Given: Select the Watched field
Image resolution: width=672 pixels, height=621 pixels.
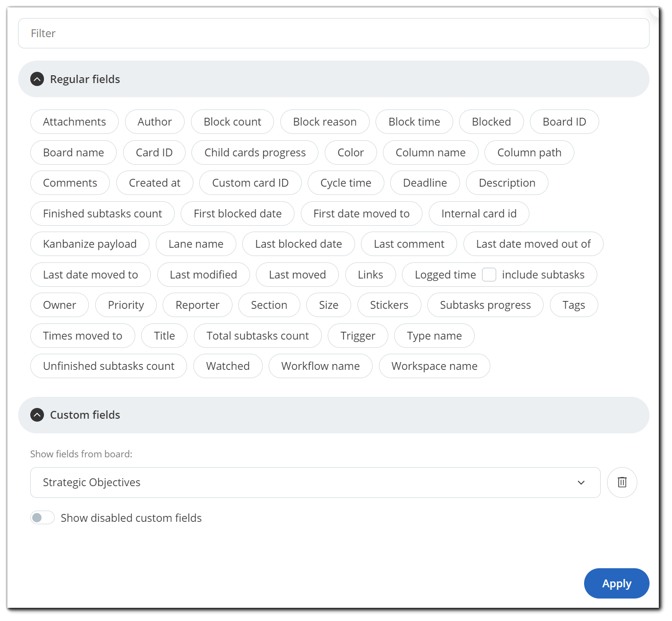Looking at the screenshot, I should [x=228, y=366].
